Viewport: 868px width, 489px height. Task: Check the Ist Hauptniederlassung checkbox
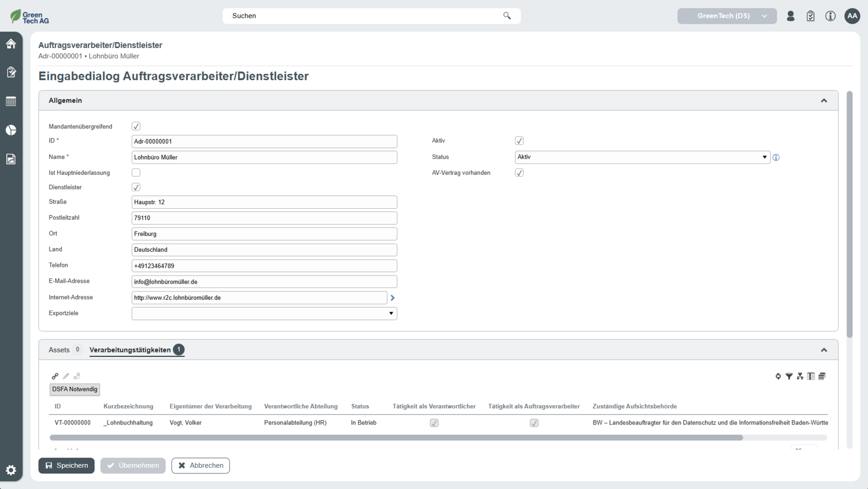pyautogui.click(x=136, y=173)
